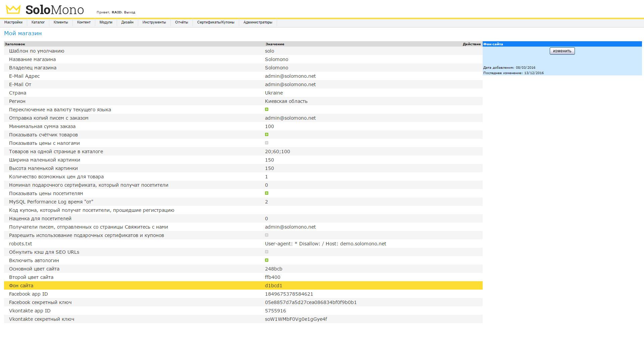Toggle the enable autologin indicator
The width and height of the screenshot is (644, 362).
[267, 260]
